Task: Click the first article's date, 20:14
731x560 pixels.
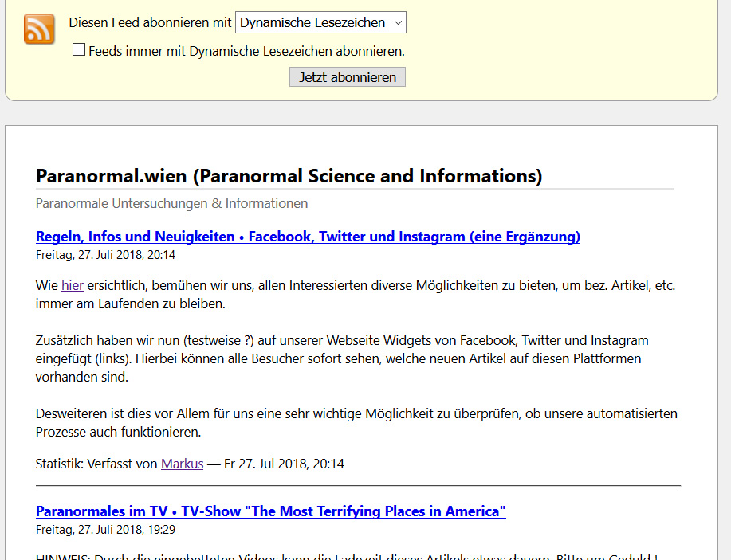Action: click(105, 255)
